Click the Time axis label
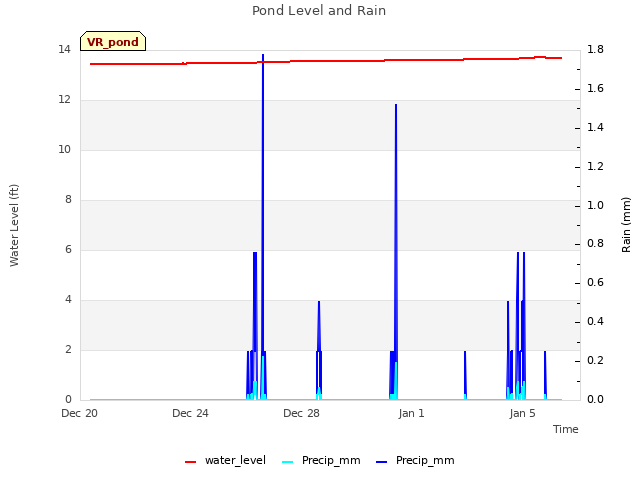This screenshot has height=480, width=640. pyautogui.click(x=566, y=429)
